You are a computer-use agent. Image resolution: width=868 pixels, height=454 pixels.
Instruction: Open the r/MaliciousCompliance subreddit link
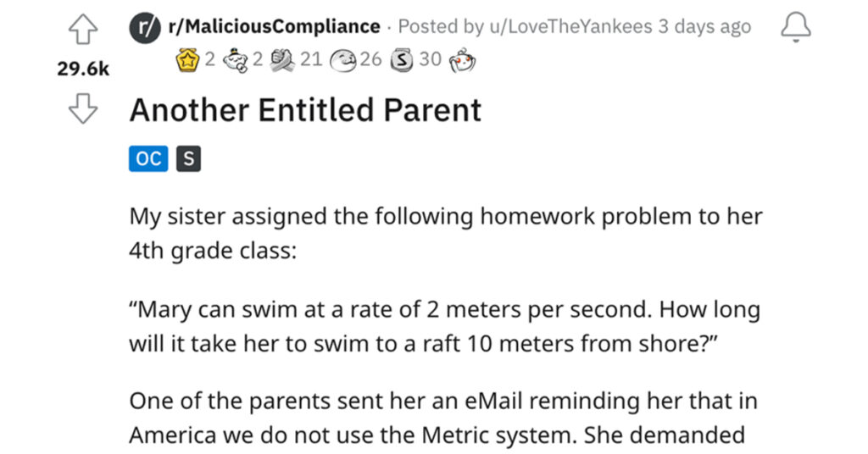(x=274, y=26)
